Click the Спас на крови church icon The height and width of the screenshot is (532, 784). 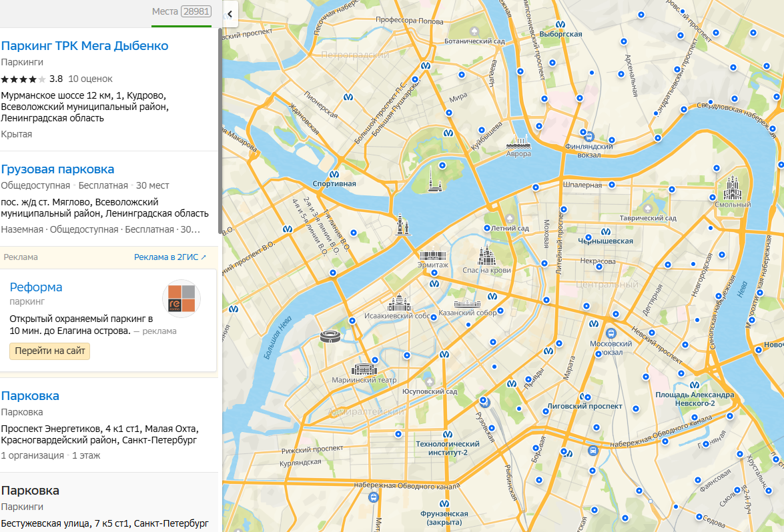(x=486, y=255)
